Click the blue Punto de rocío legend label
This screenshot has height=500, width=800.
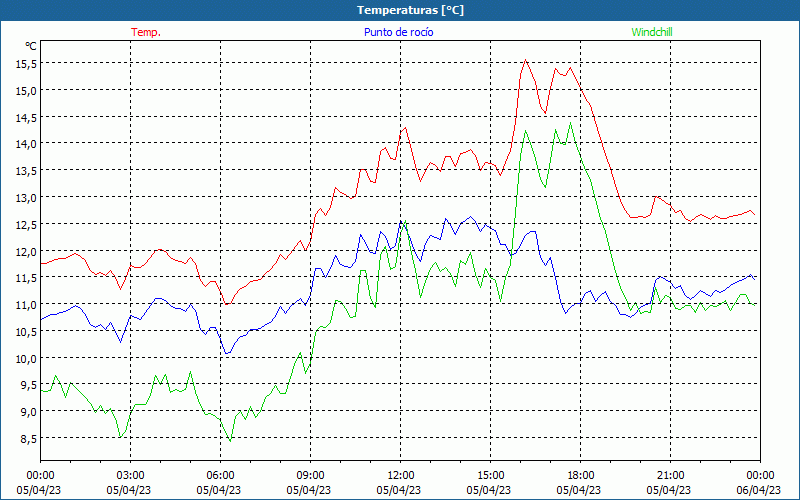coord(398,32)
